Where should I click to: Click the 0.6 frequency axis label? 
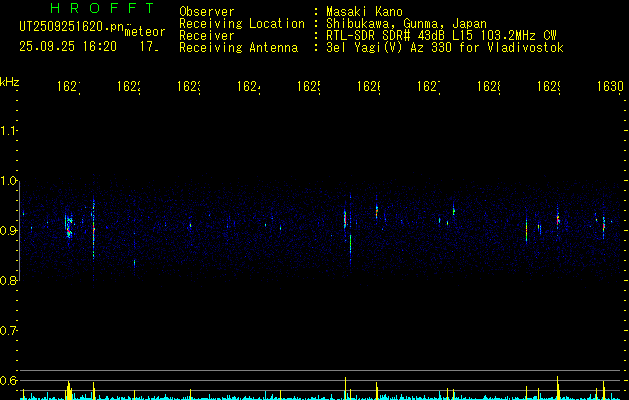coord(8,380)
